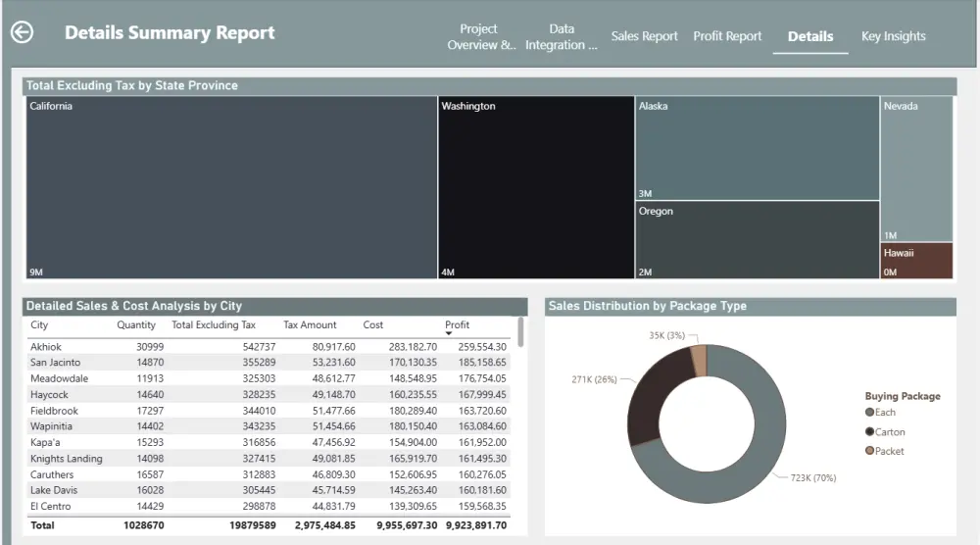Select the Knights Landing city row

[269, 458]
